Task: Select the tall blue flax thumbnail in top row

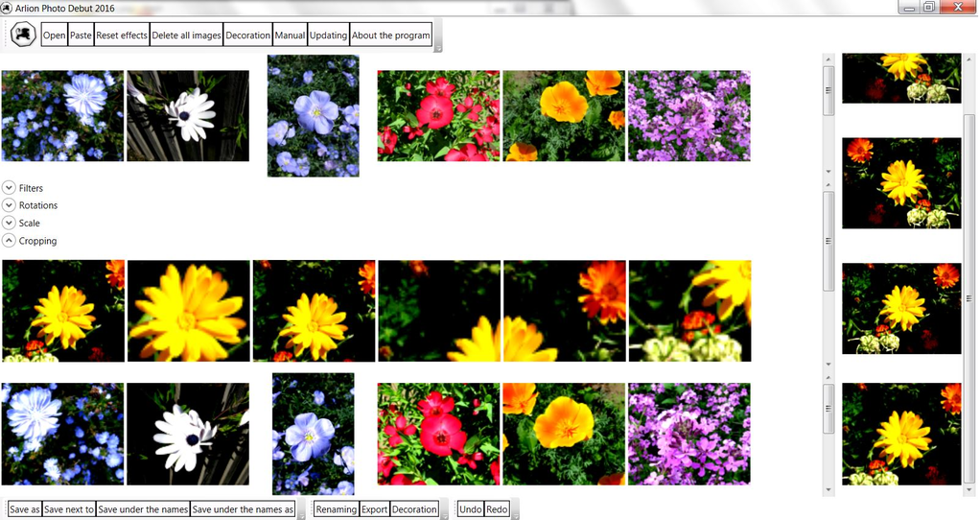Action: tap(314, 116)
